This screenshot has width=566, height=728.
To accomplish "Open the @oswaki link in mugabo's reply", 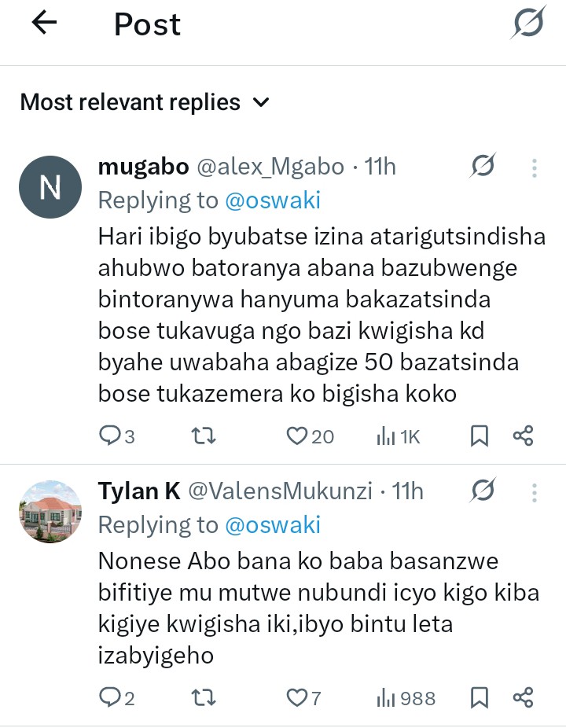I will (273, 200).
